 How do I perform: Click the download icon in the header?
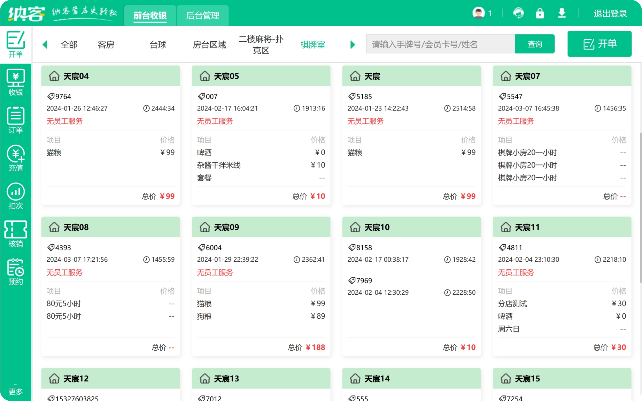[x=561, y=13]
